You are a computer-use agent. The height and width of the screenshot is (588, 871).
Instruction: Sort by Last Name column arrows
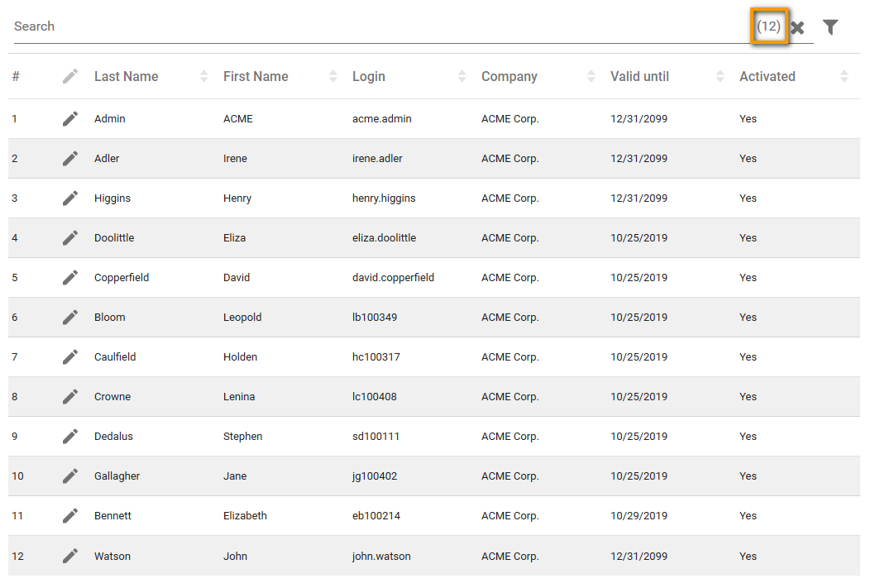pos(204,77)
